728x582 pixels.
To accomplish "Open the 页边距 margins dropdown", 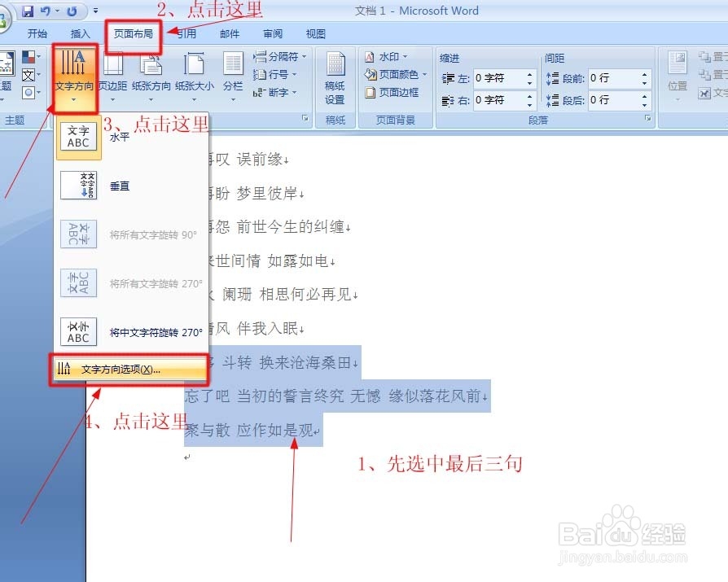I will 112,77.
